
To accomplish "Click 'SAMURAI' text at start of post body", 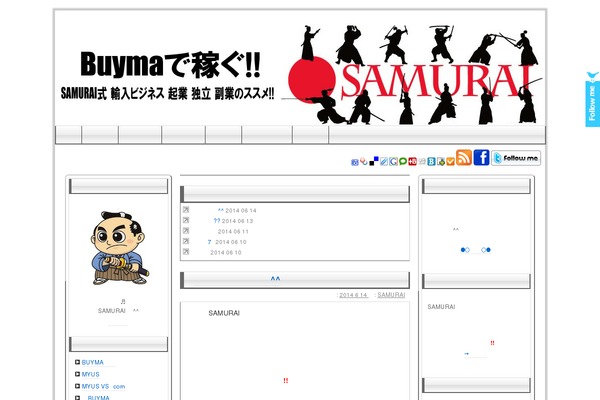I will [x=224, y=313].
